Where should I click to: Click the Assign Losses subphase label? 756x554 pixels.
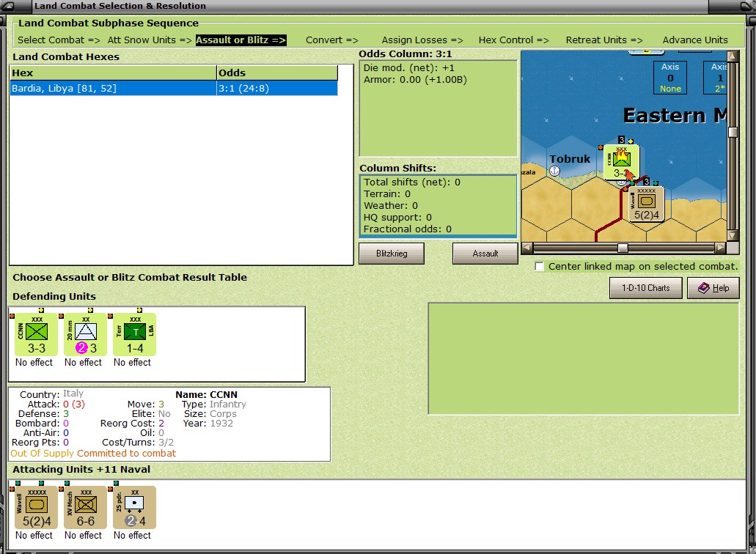pos(422,40)
